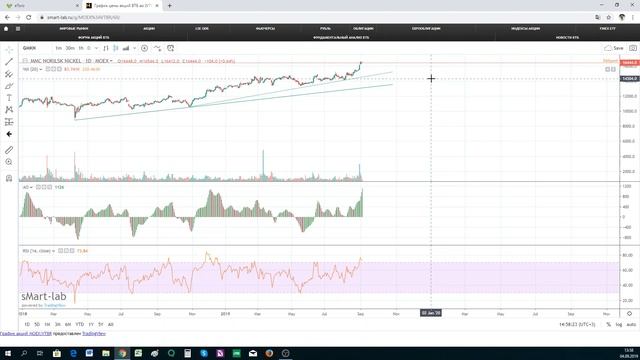Click the alert clock icon in chart toolbar
This screenshot has width=640, height=360.
(x=171, y=48)
